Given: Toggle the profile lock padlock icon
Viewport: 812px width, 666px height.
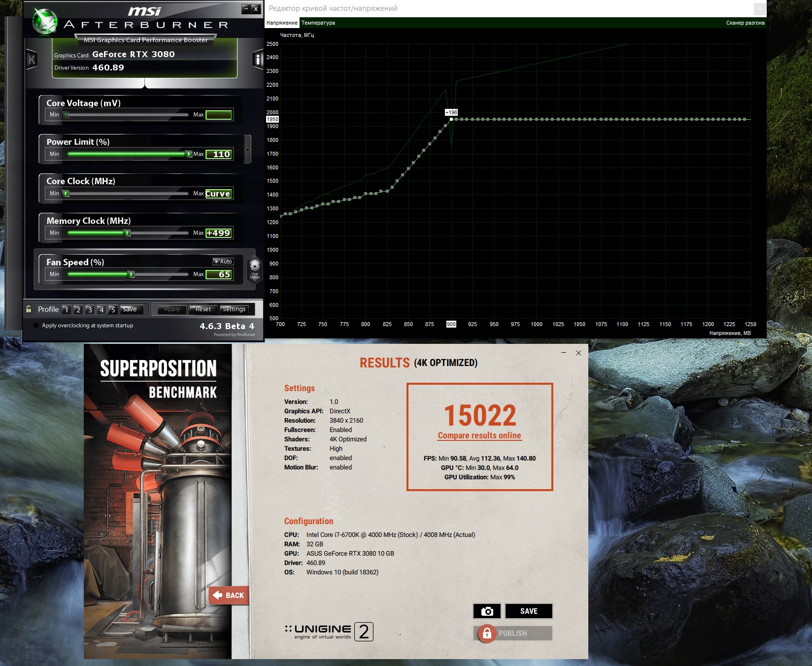Looking at the screenshot, I should [x=29, y=309].
